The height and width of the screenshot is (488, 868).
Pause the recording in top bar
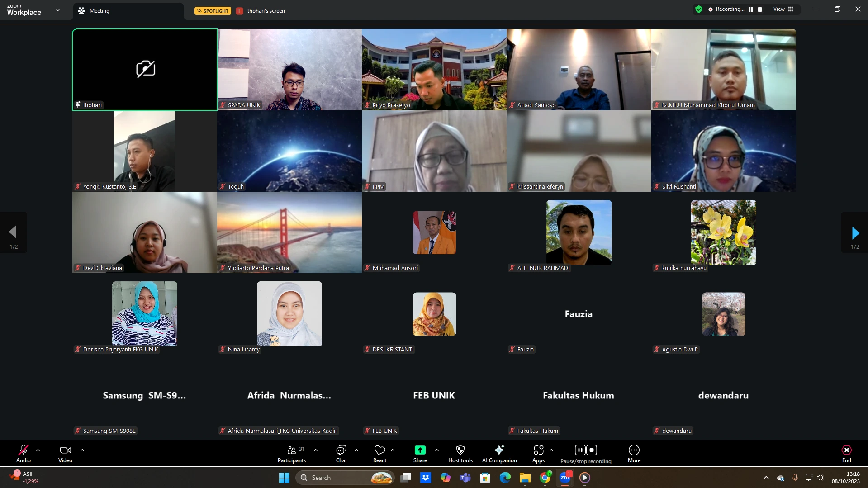pyautogui.click(x=751, y=9)
